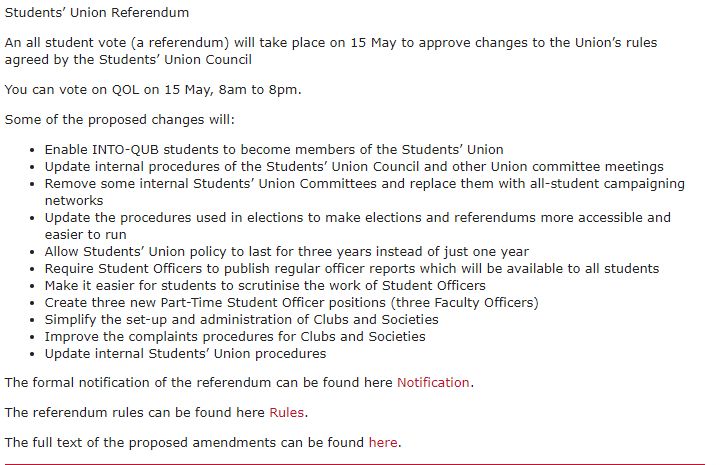Screen dimensions: 725x465
Task: Click bullet about improving complaints procedures
Action: [235, 337]
